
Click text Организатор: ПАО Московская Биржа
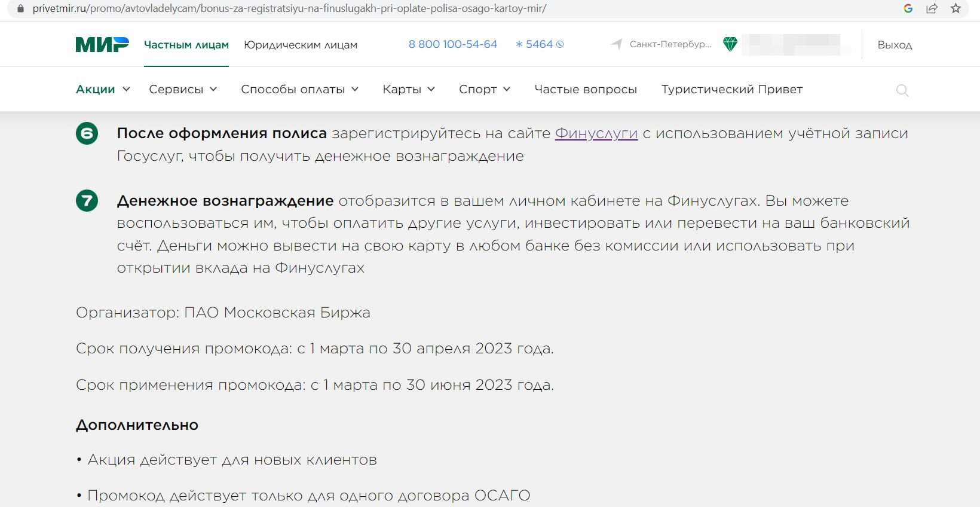point(223,313)
